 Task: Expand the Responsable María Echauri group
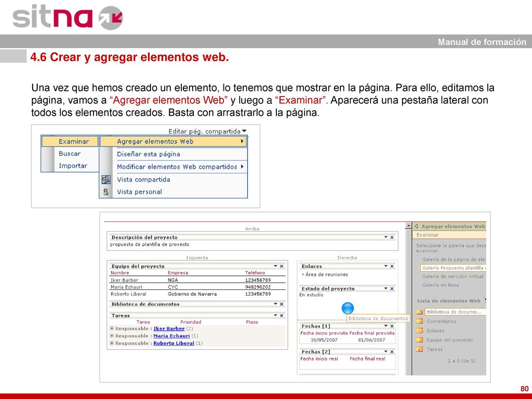click(112, 336)
